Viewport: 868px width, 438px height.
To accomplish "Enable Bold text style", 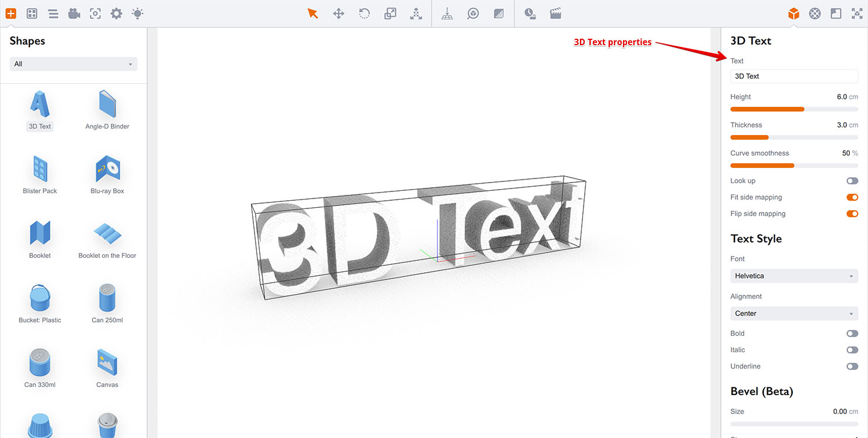I will tap(852, 333).
